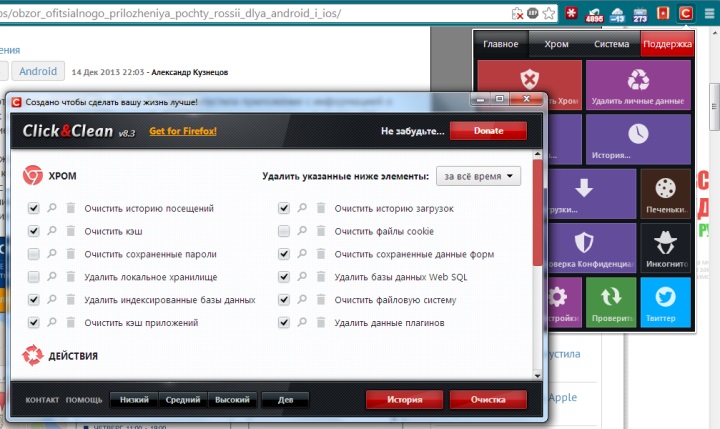This screenshot has width=720, height=429.
Task: Toggle 'Удалить индексированные базы данных' checkbox
Action: click(x=34, y=300)
